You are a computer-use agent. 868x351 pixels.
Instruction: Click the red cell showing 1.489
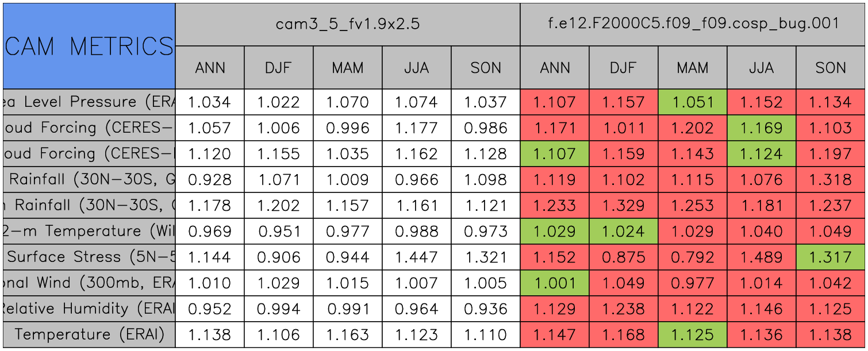[761, 257]
